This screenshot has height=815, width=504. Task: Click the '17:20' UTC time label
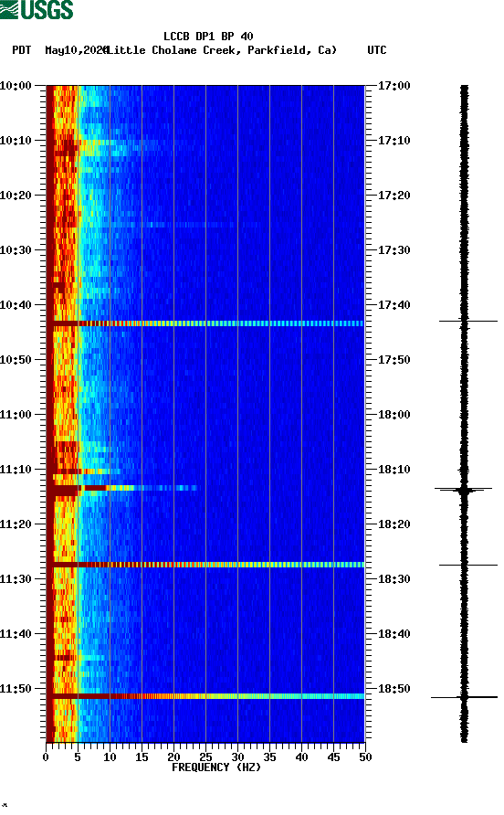coord(394,195)
